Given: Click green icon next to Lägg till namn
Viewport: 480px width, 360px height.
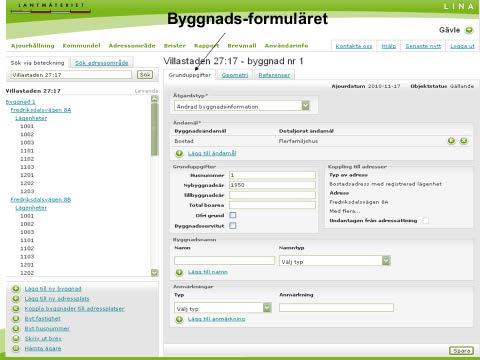Looking at the screenshot, I should (179, 272).
